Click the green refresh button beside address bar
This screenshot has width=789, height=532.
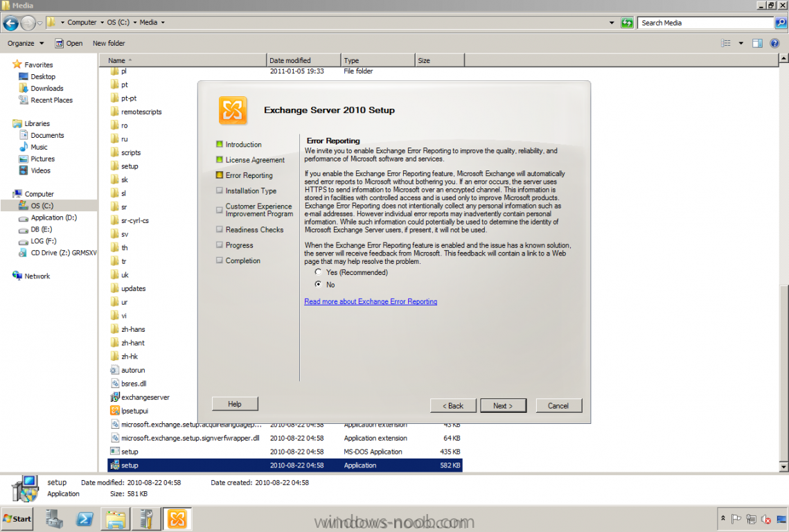(627, 23)
